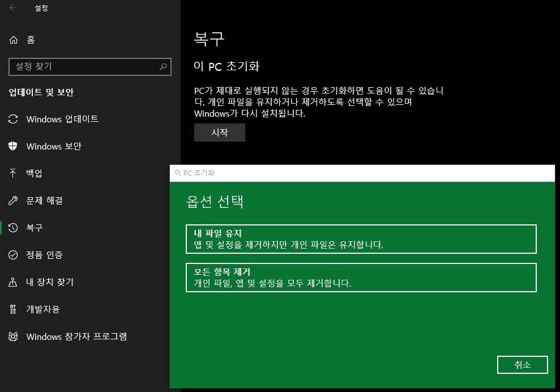Focus the 설정 찾기 search field

point(82,66)
